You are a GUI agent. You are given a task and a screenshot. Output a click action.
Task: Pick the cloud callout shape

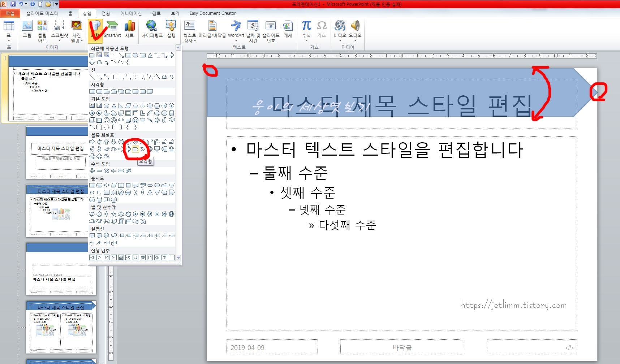click(x=114, y=235)
